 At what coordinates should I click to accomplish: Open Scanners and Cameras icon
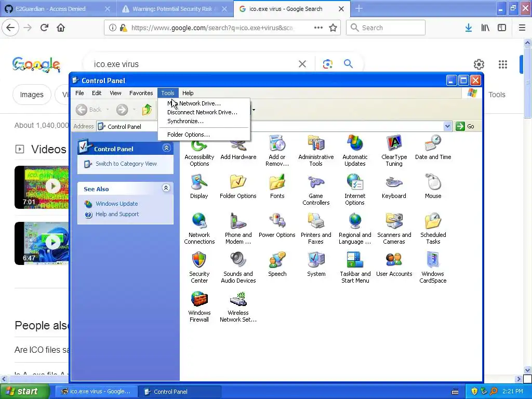pos(394,229)
